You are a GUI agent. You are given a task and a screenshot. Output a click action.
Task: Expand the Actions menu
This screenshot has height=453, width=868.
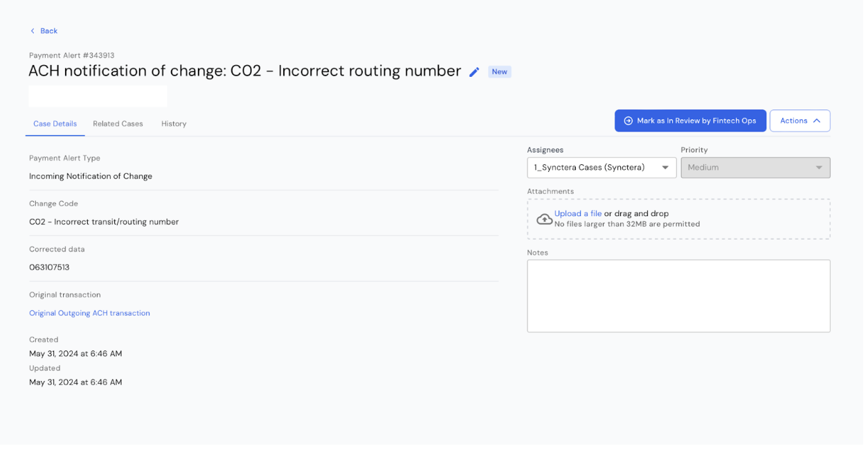[x=799, y=121]
